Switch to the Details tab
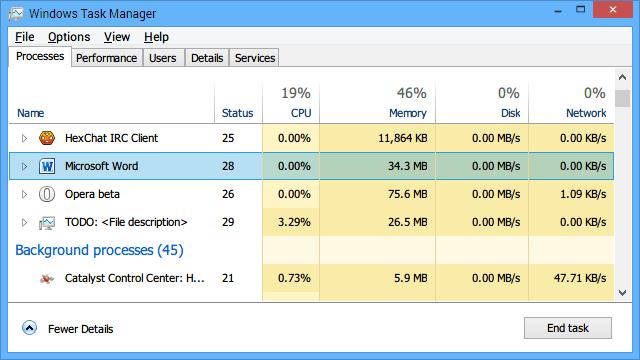 (x=207, y=58)
